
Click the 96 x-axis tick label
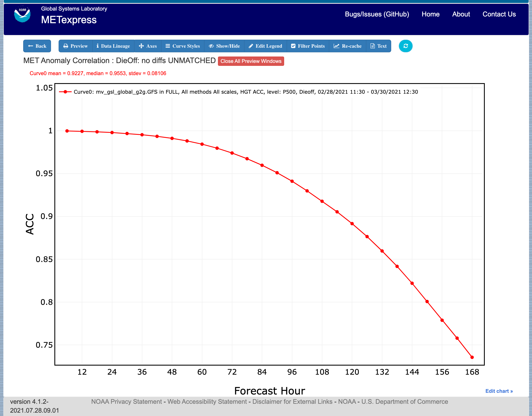click(292, 372)
